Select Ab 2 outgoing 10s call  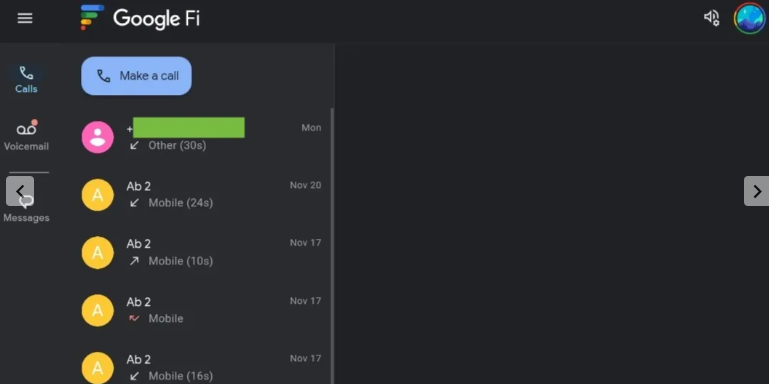click(202, 252)
